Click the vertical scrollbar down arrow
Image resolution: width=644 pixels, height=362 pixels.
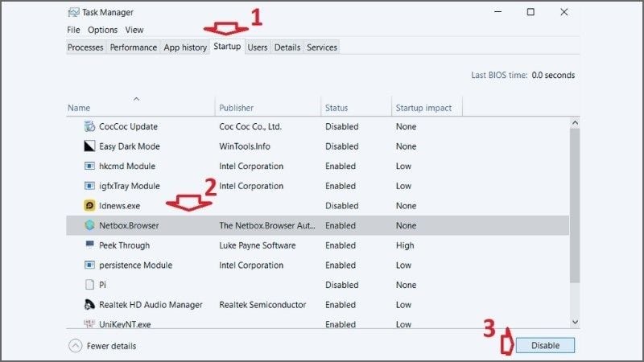[575, 321]
